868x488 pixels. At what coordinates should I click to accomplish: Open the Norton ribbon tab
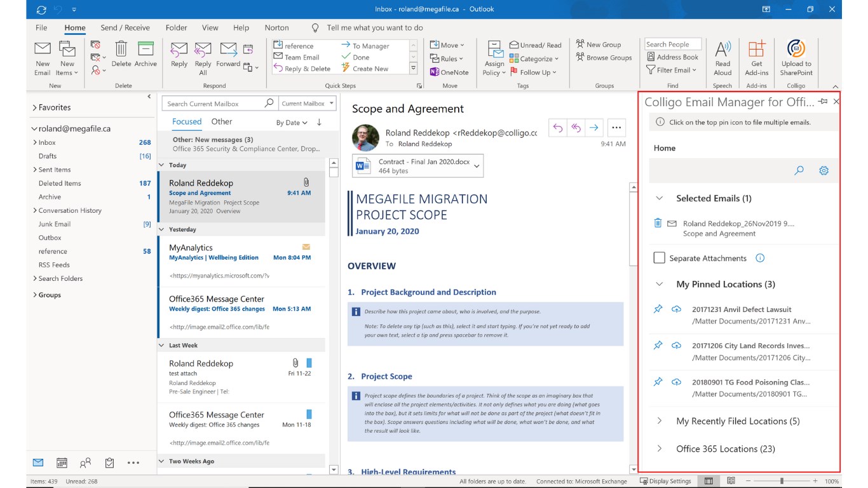[276, 28]
